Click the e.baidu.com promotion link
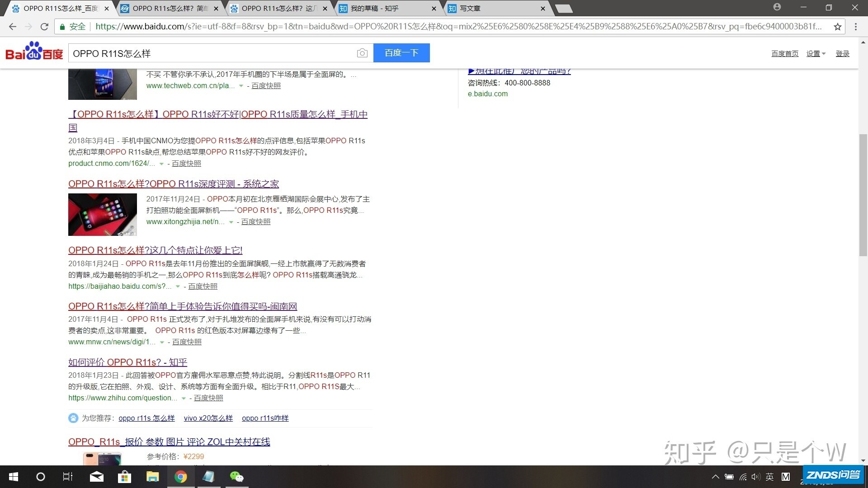Viewport: 868px width, 488px height. pyautogui.click(x=487, y=94)
